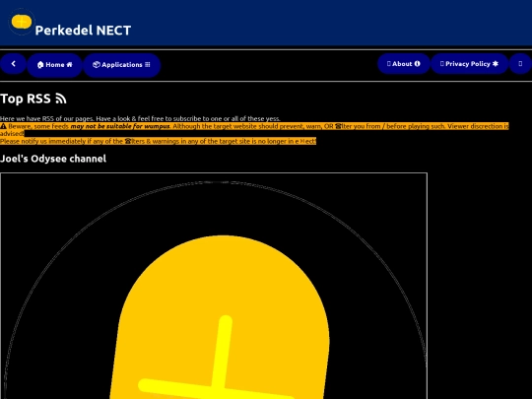Image resolution: width=532 pixels, height=399 pixels.
Task: Click the 'may not be suitable for wumpus' text
Action: (120, 126)
